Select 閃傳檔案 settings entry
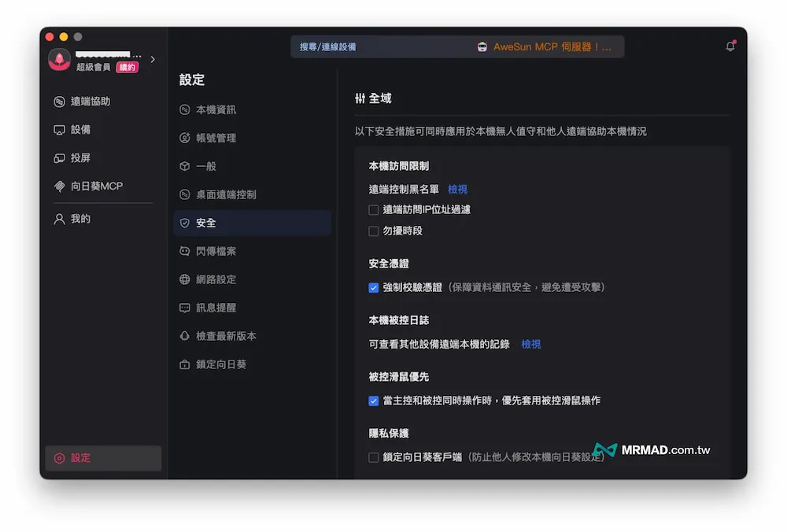787x532 pixels. click(x=253, y=251)
